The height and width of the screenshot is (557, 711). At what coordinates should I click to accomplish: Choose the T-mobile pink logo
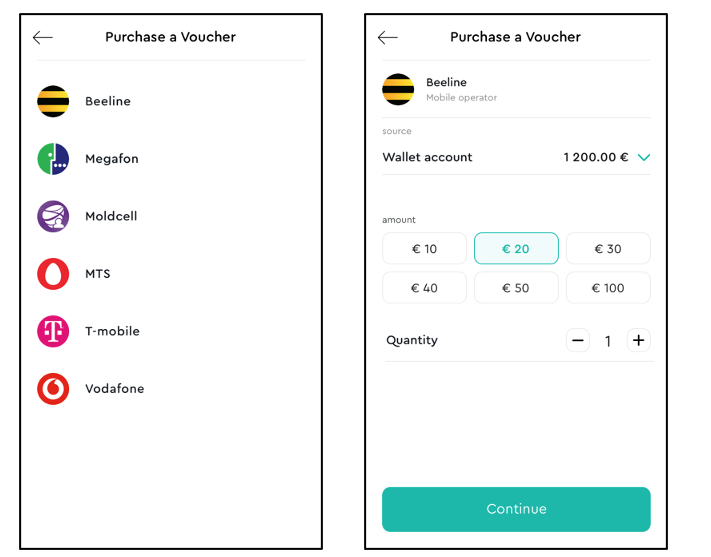pyautogui.click(x=53, y=331)
